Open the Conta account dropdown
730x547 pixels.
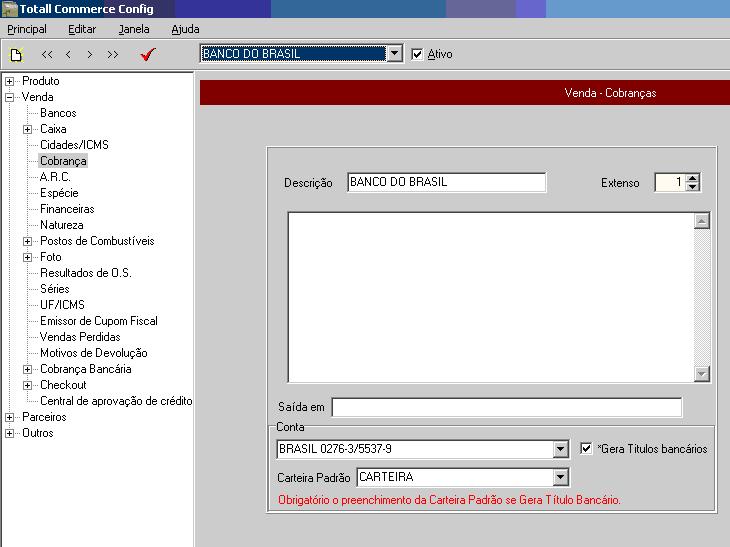click(560, 450)
